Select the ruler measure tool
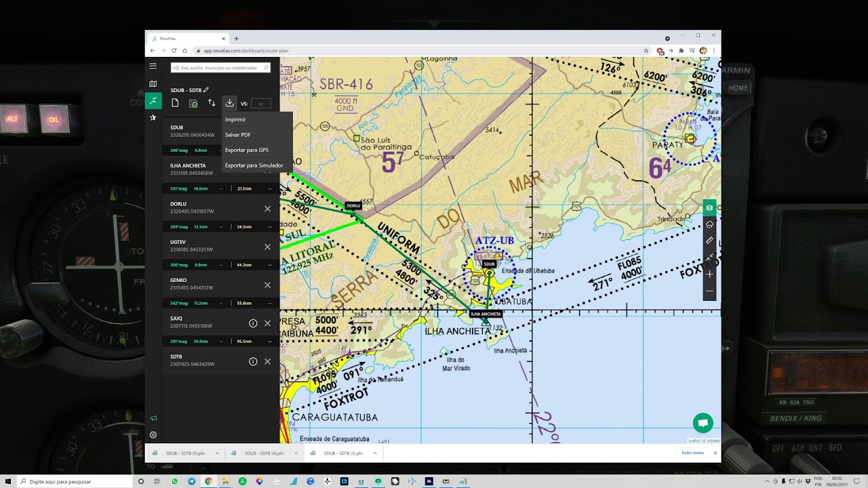The width and height of the screenshot is (868, 488). click(x=709, y=241)
